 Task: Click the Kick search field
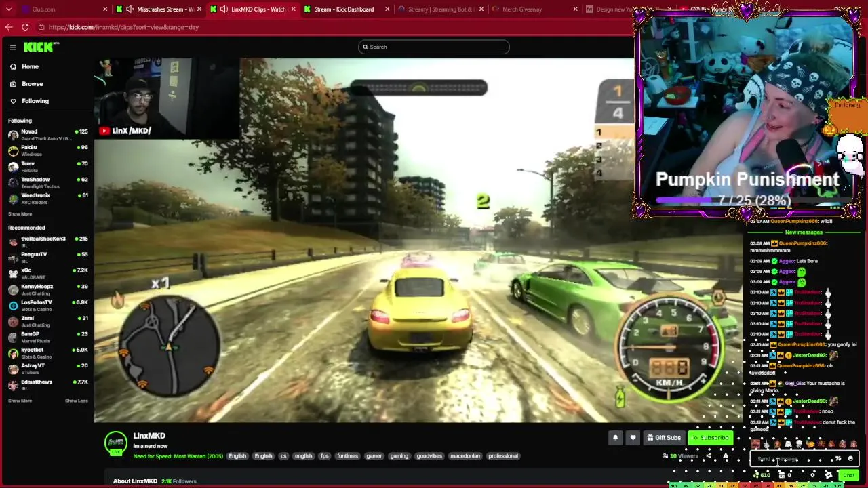click(x=434, y=47)
